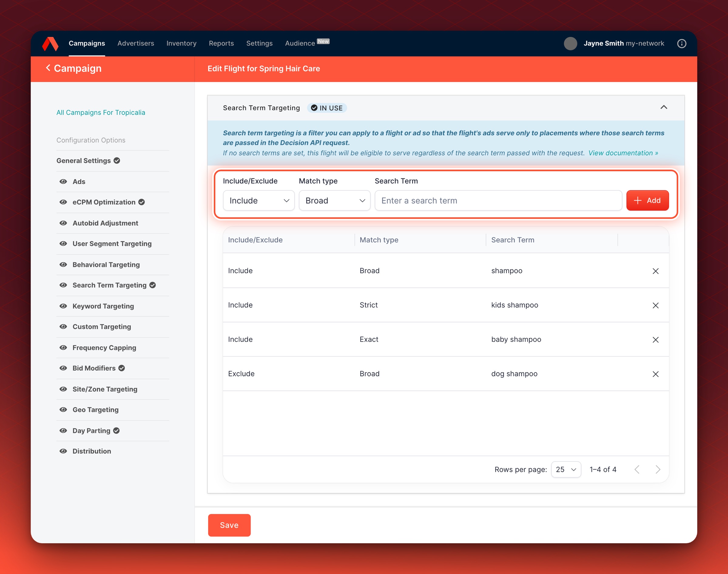Open the info icon next to my-network

681,44
